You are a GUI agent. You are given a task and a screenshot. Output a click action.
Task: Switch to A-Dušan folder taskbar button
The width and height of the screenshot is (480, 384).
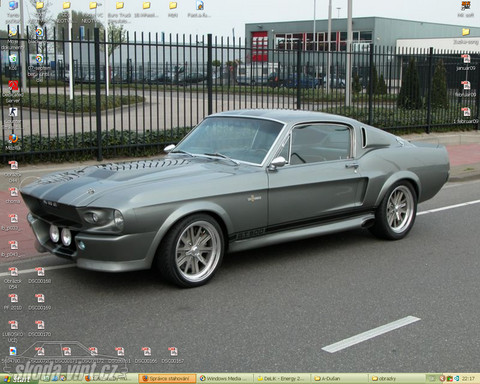pyautogui.click(x=340, y=379)
